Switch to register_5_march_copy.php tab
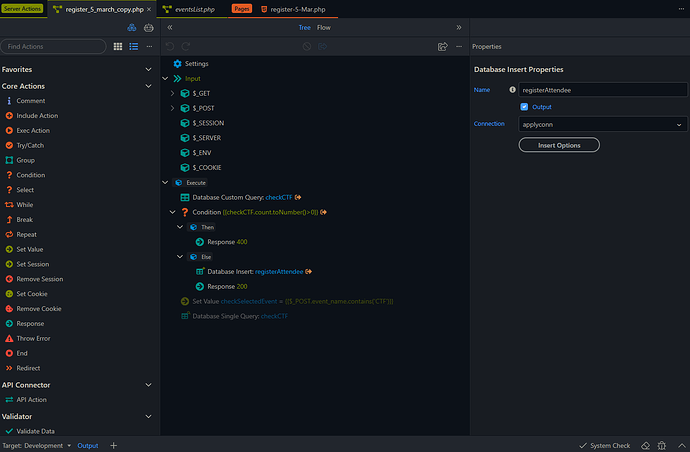Image resolution: width=690 pixels, height=452 pixels. pos(104,9)
